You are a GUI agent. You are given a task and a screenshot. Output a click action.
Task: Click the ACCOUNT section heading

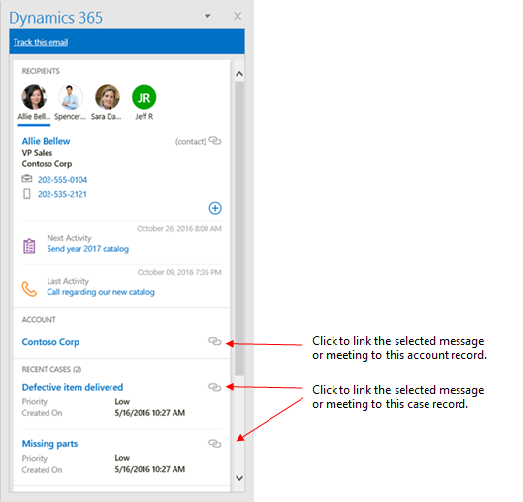click(38, 320)
